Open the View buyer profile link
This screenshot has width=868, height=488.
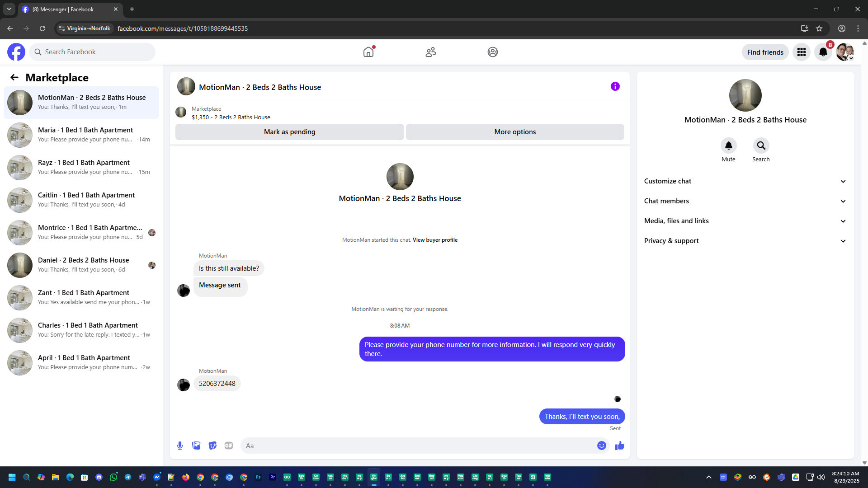click(435, 240)
